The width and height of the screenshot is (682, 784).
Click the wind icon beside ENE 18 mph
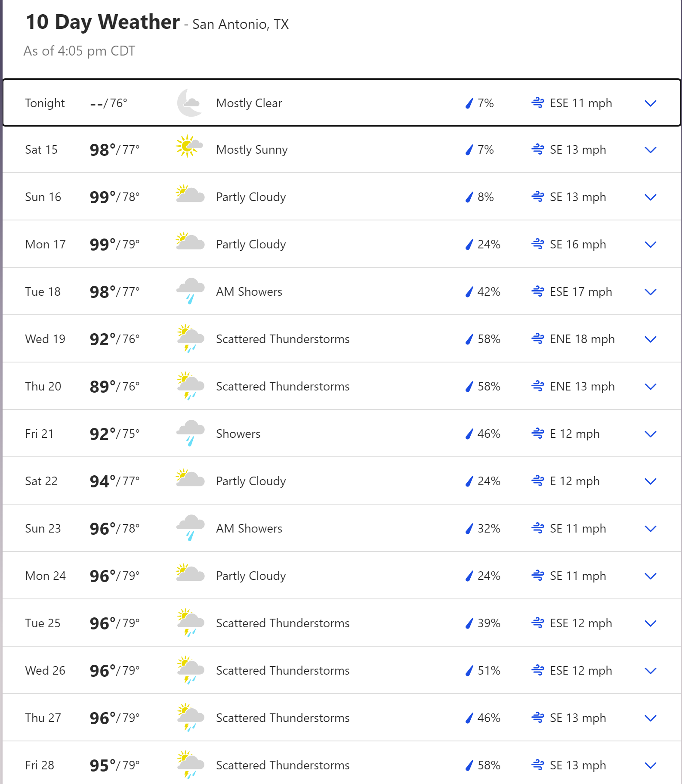point(538,339)
